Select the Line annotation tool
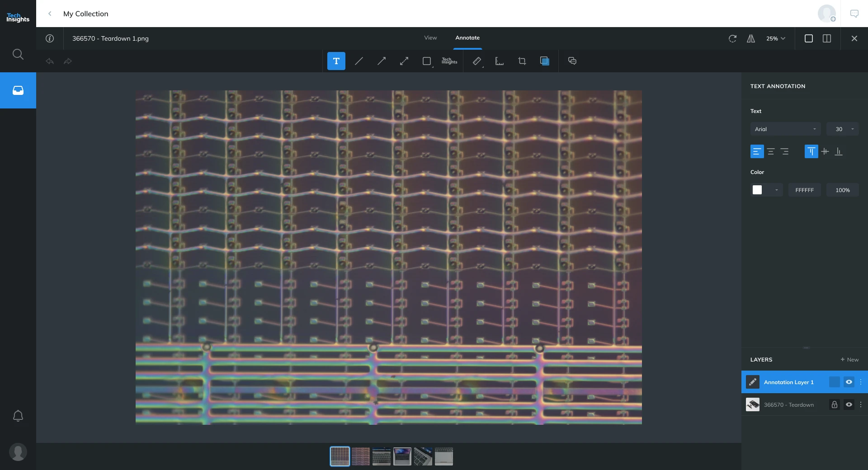The height and width of the screenshot is (470, 868). [x=359, y=61]
